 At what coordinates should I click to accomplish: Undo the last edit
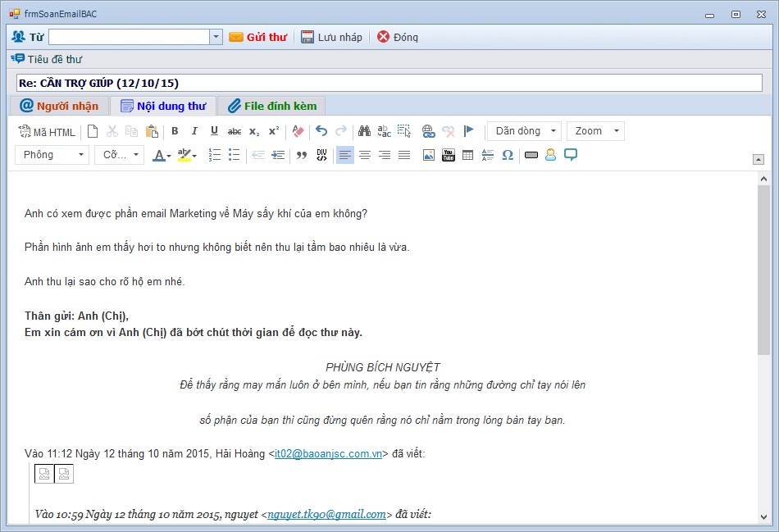[321, 131]
